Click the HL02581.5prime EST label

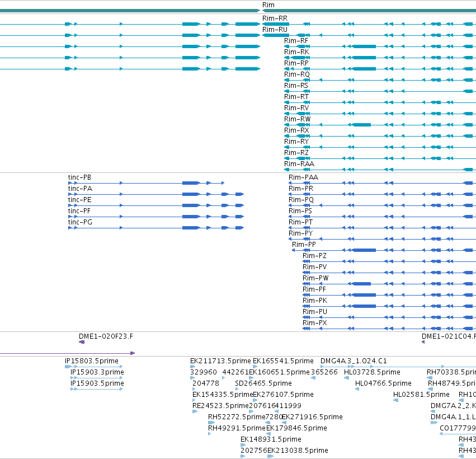(x=421, y=395)
